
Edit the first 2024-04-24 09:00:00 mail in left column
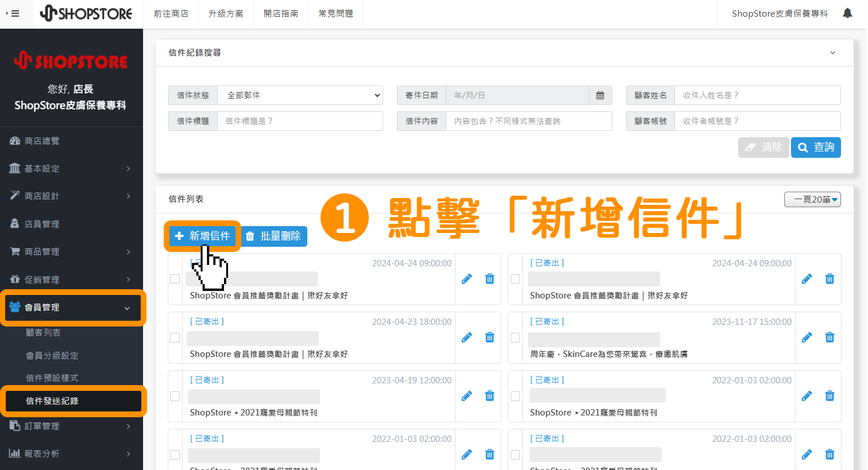point(467,279)
